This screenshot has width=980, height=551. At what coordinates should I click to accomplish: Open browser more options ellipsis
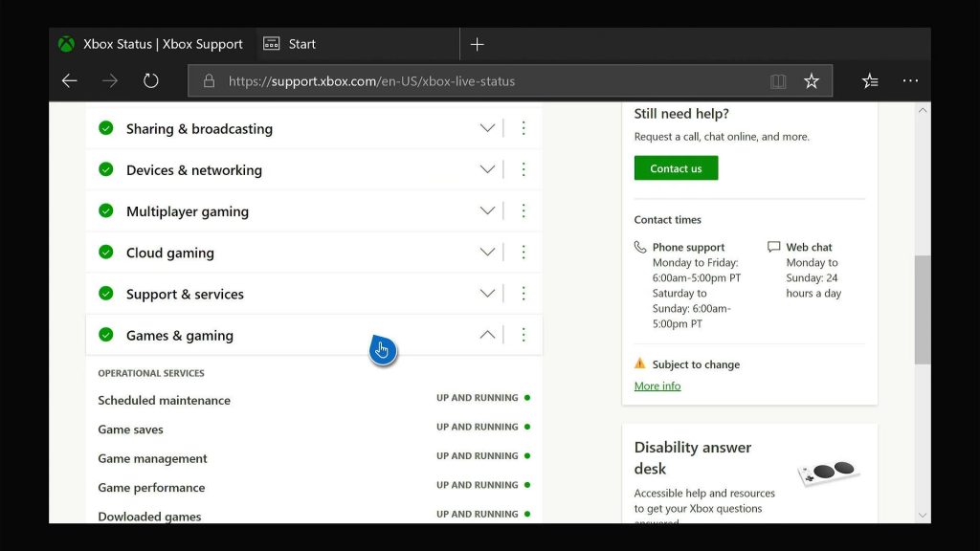911,80
